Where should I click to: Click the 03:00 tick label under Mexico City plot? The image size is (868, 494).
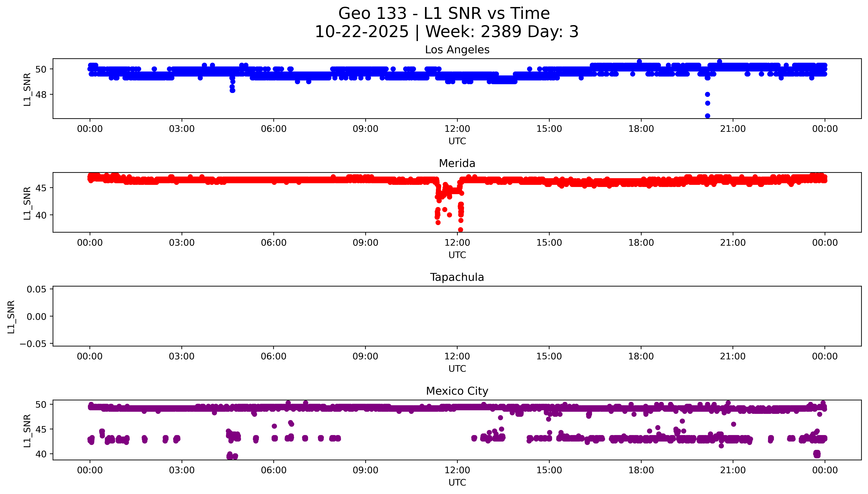tap(182, 470)
